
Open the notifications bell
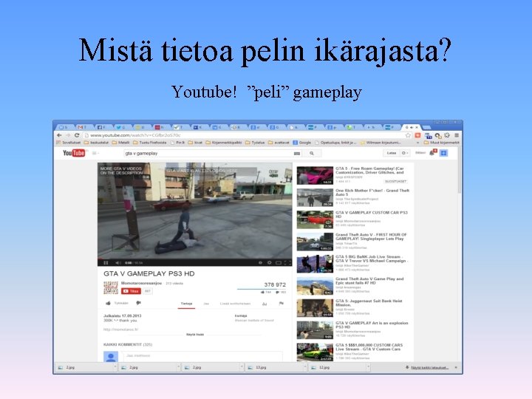pyautogui.click(x=432, y=153)
